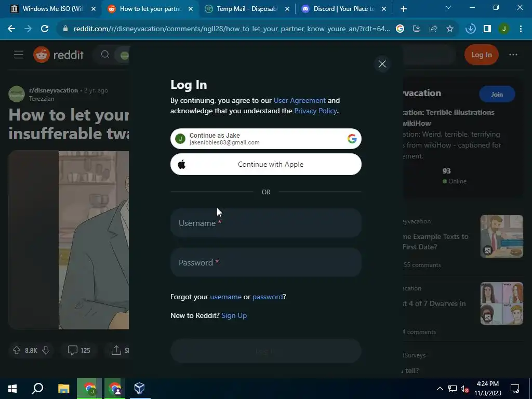532x399 pixels.
Task: Open the muted volume tray icon
Action: tap(465, 389)
